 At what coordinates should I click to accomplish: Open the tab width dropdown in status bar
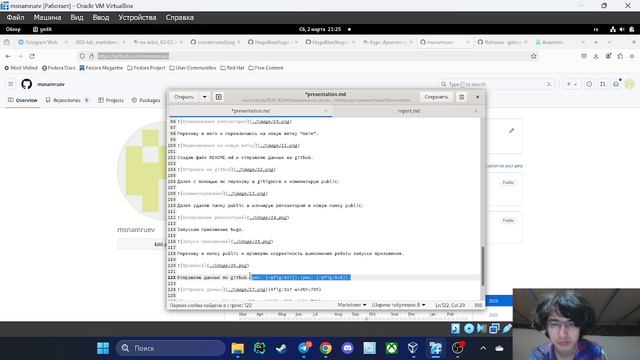point(398,305)
